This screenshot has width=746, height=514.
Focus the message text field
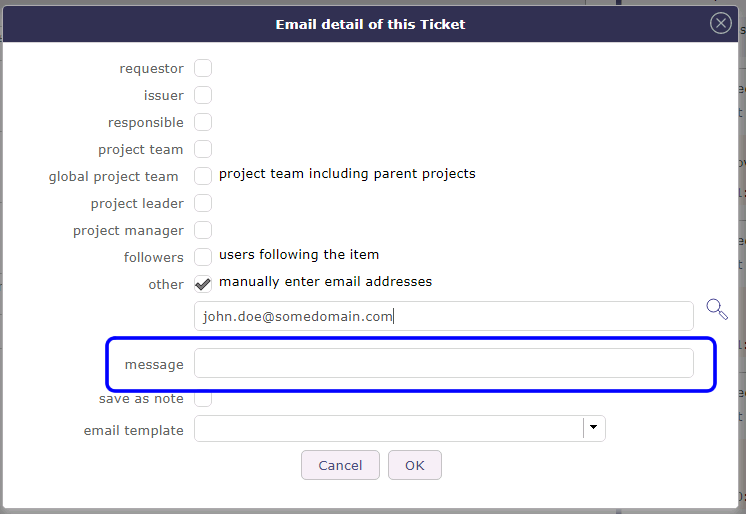(x=443, y=364)
